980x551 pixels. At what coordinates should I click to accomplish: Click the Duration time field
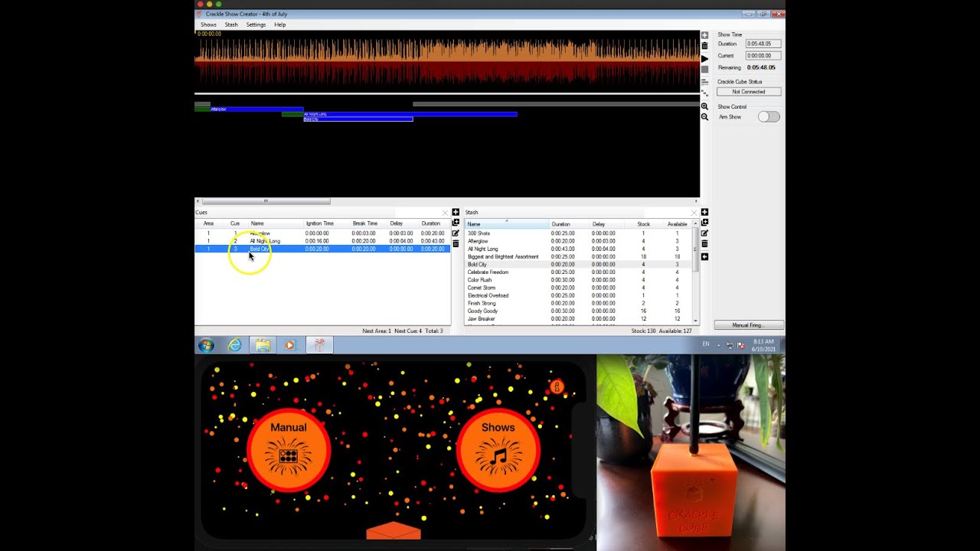tap(763, 44)
